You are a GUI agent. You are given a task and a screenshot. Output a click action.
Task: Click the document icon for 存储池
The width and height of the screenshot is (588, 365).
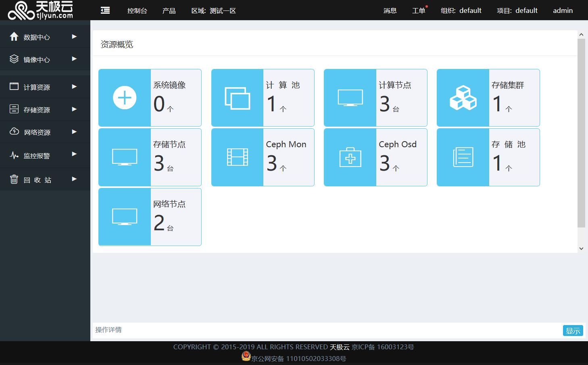coord(463,157)
